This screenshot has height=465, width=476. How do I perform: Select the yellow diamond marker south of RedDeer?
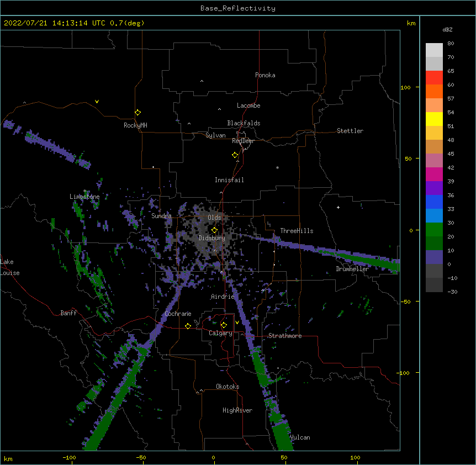(x=235, y=155)
